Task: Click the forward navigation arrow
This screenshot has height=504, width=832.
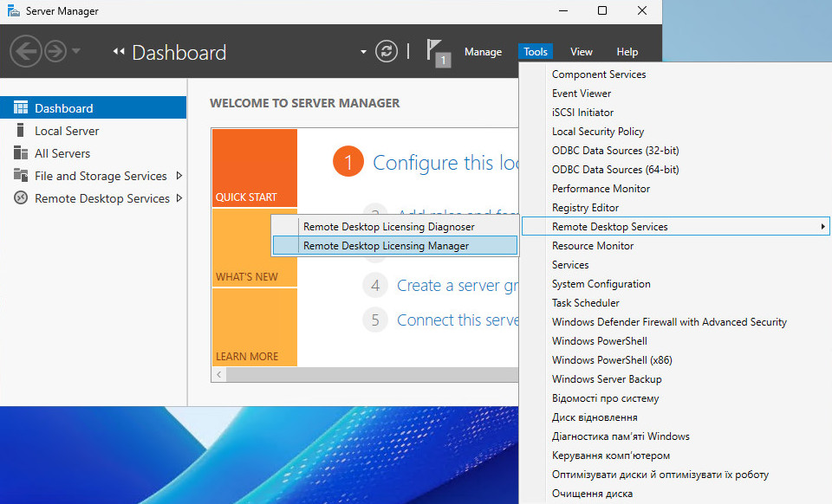Action: [x=55, y=51]
